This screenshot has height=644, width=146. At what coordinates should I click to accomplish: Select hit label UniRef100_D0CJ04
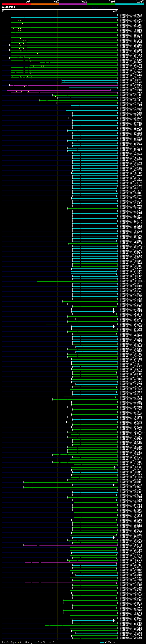[x=131, y=163]
